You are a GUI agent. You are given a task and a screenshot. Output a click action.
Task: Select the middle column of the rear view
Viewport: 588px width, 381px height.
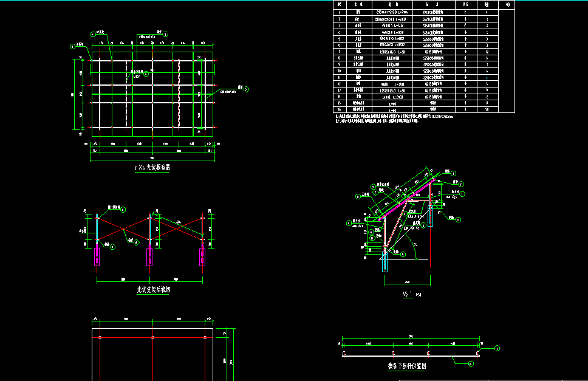click(149, 237)
